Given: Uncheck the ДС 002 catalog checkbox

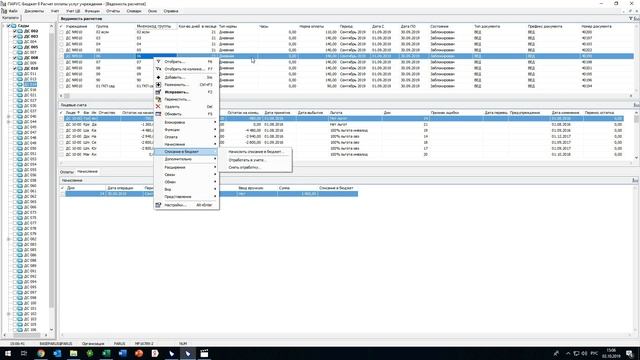Looking at the screenshot, I should (x=15, y=31).
